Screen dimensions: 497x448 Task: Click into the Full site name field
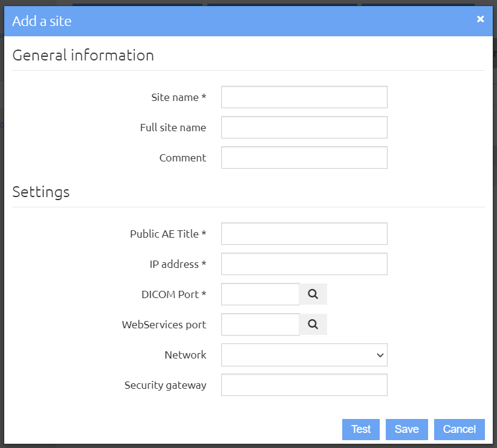304,127
